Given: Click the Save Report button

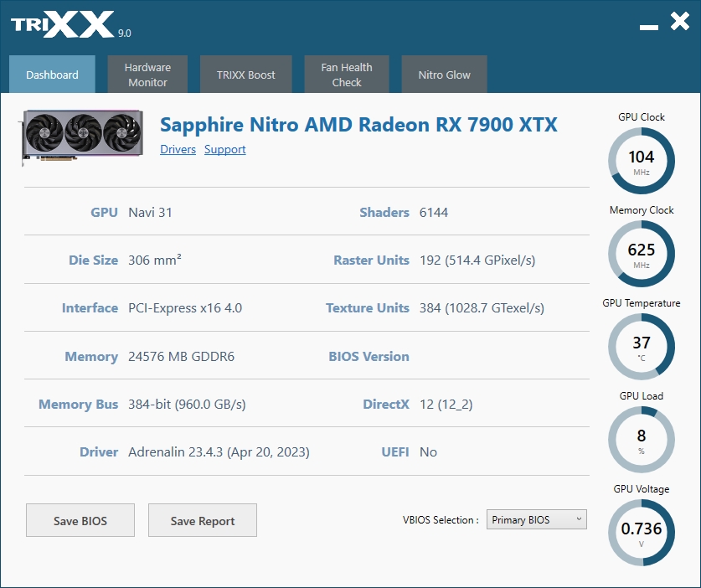Looking at the screenshot, I should click(x=203, y=520).
